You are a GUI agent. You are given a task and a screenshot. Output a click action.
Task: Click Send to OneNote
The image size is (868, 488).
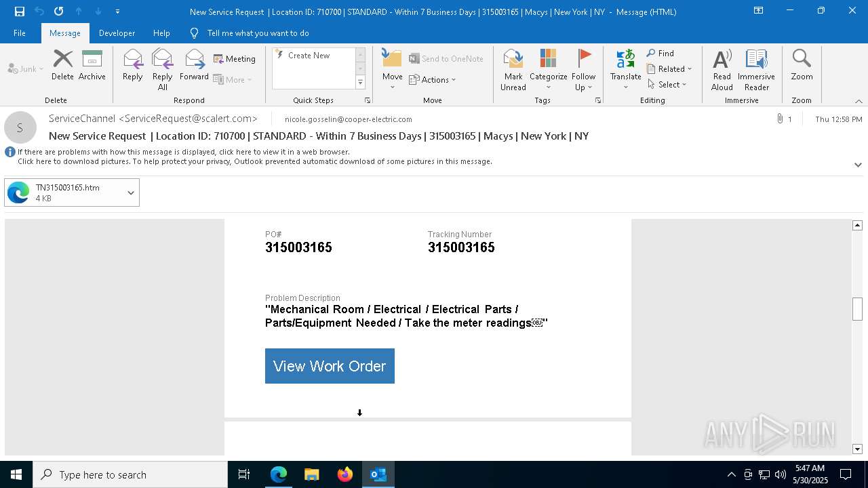446,59
